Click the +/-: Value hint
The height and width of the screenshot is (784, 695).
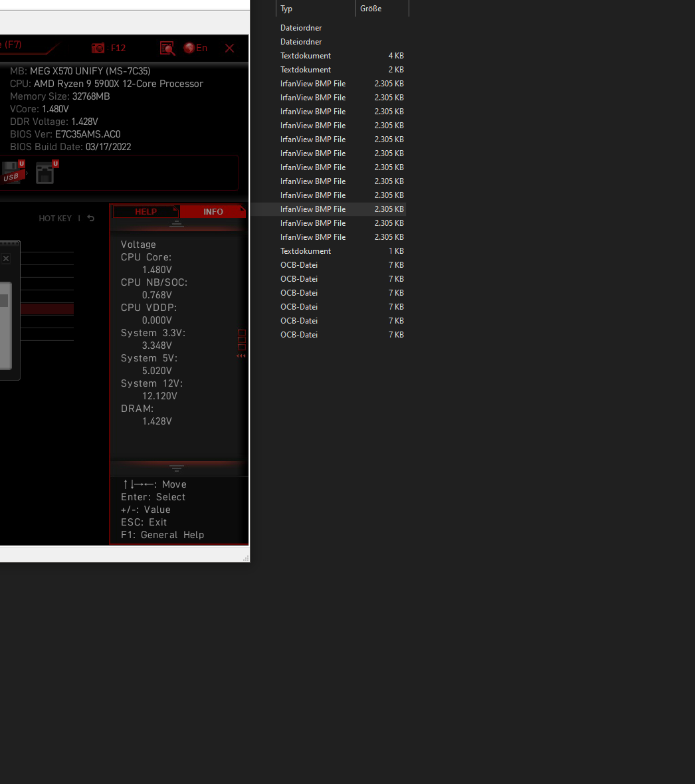pos(146,510)
